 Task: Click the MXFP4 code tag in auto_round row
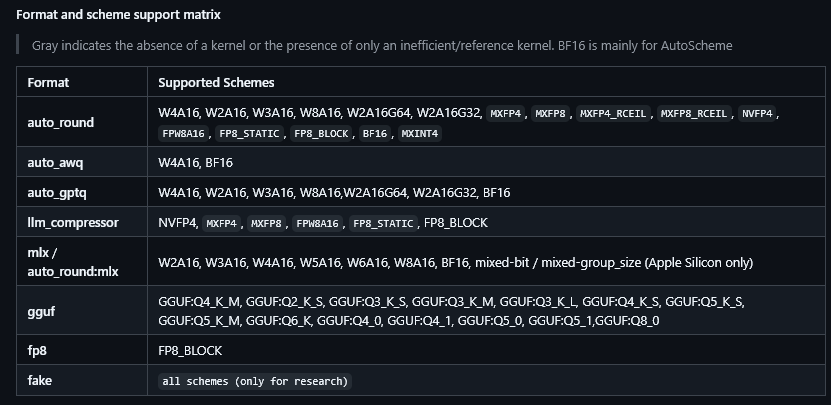click(506, 113)
